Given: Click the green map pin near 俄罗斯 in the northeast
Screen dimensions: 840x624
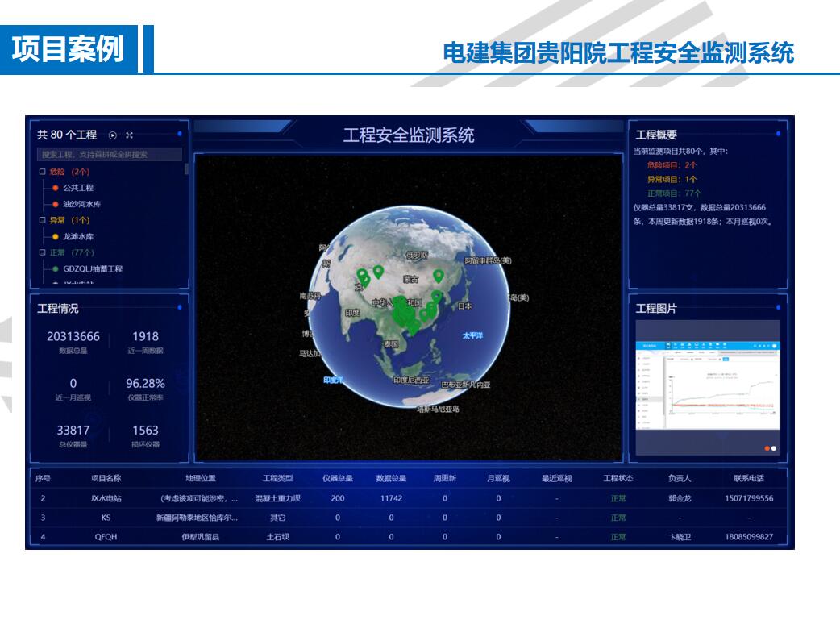Looking at the screenshot, I should (x=439, y=277).
